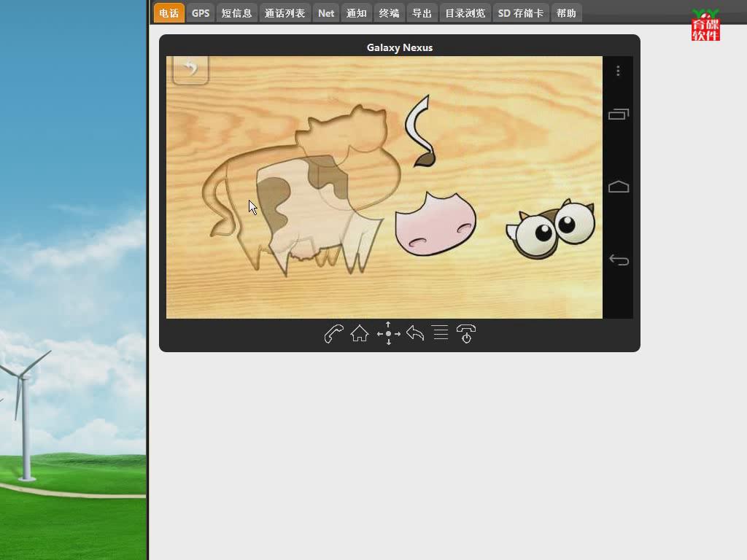Tap the Android recent apps button
747x560 pixels.
(619, 114)
